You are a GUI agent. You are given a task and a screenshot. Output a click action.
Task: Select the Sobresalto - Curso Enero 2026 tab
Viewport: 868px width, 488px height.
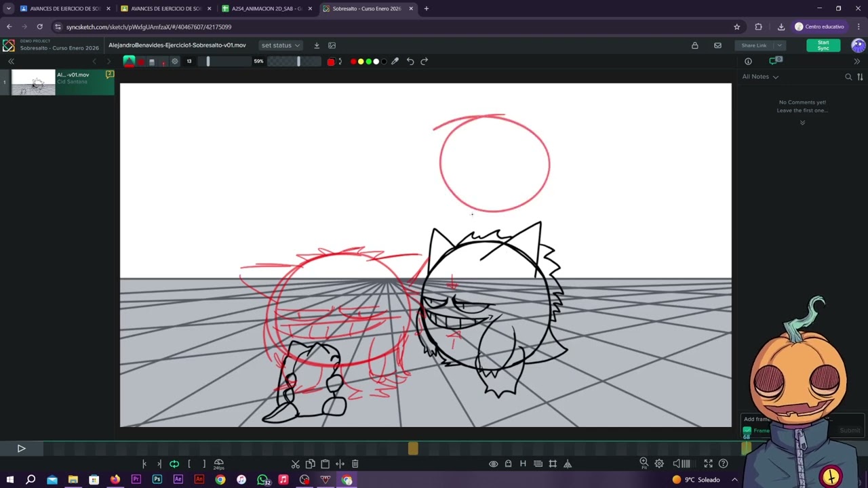coord(367,9)
